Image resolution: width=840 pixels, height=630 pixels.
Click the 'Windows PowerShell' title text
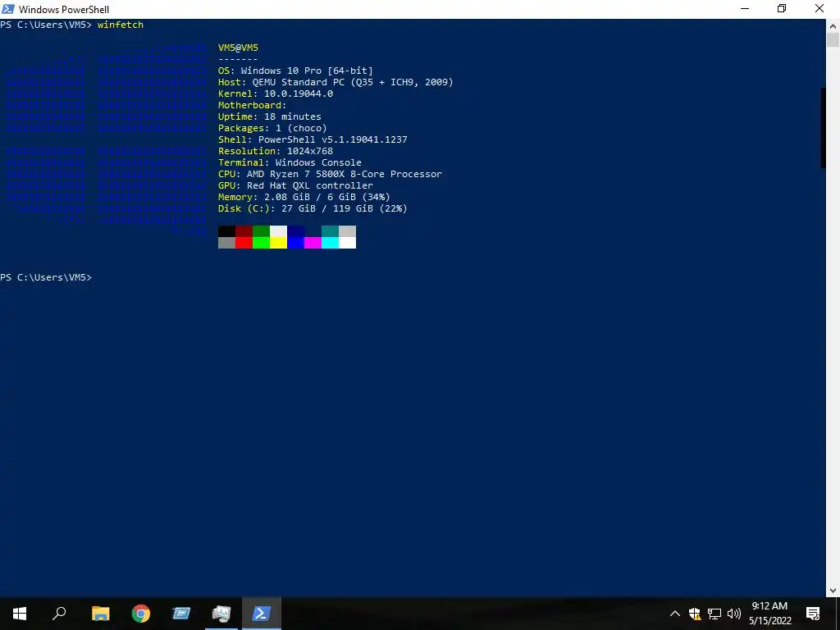pos(64,9)
